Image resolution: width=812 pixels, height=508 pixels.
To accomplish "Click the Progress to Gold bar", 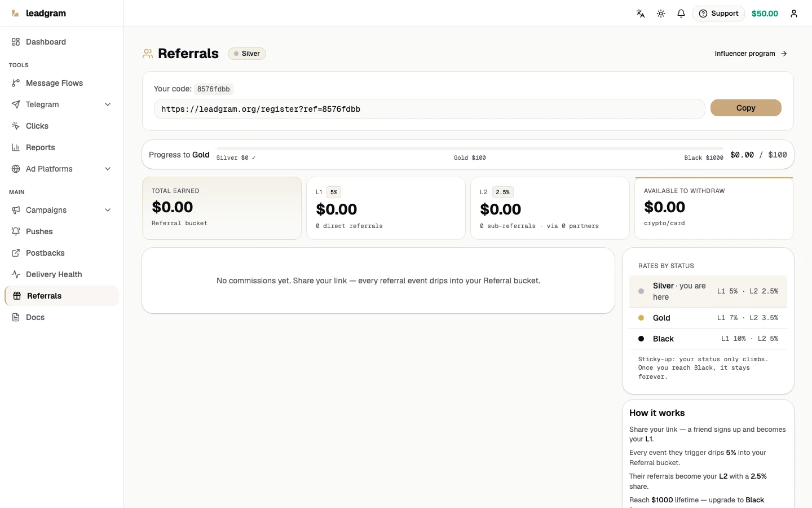I will click(x=470, y=148).
